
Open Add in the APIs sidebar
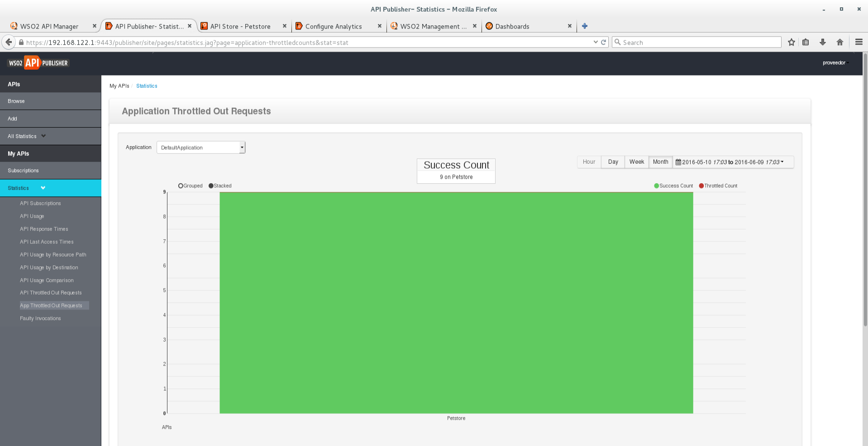point(51,119)
